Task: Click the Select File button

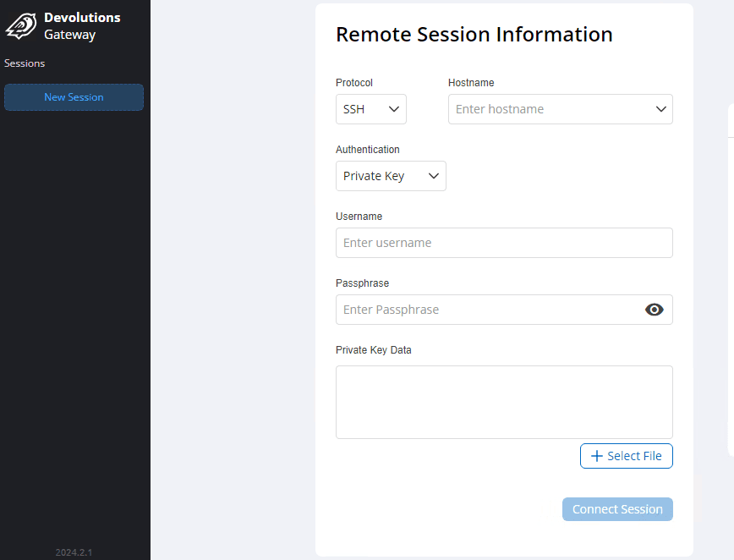Action: pos(626,456)
